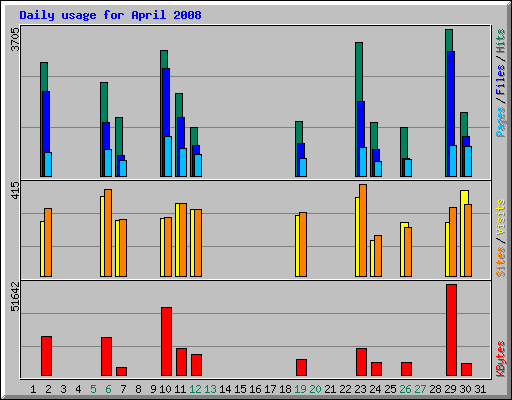Click day 15 on the x-axis
The image size is (512, 400).
click(x=240, y=389)
